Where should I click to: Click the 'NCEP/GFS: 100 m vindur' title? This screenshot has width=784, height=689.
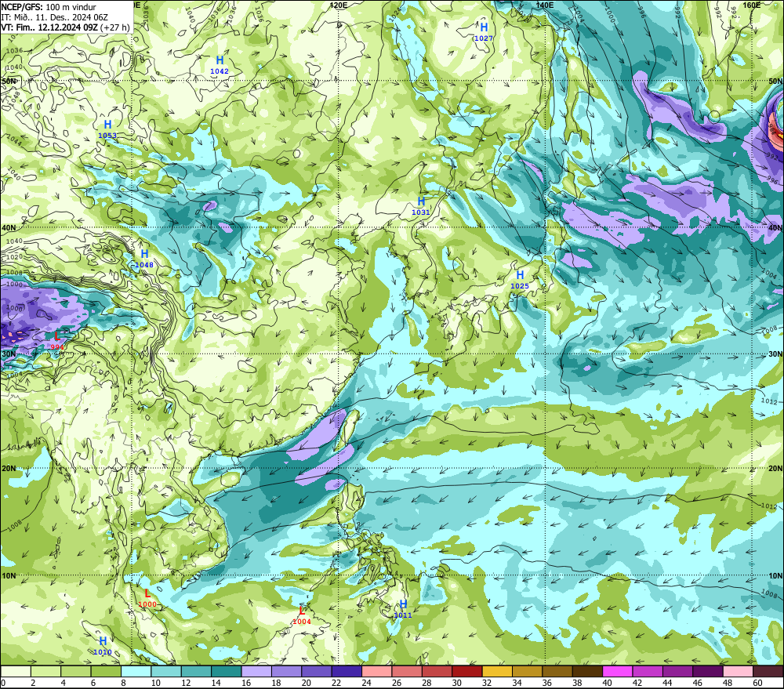pos(49,7)
